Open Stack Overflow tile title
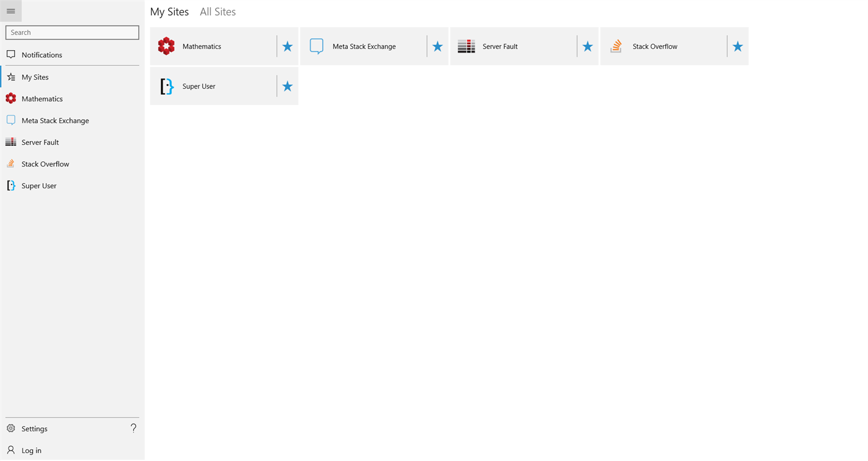Viewport: 868px width, 461px height. tap(655, 46)
